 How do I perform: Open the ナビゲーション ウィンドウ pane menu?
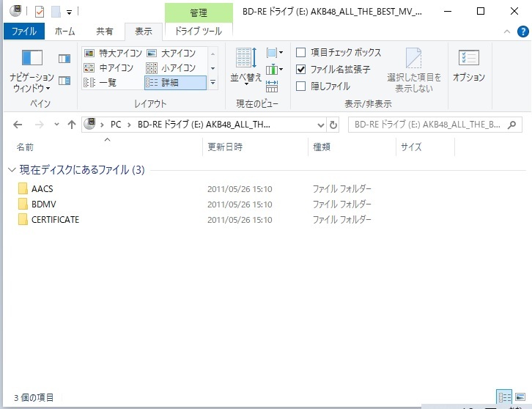click(32, 70)
